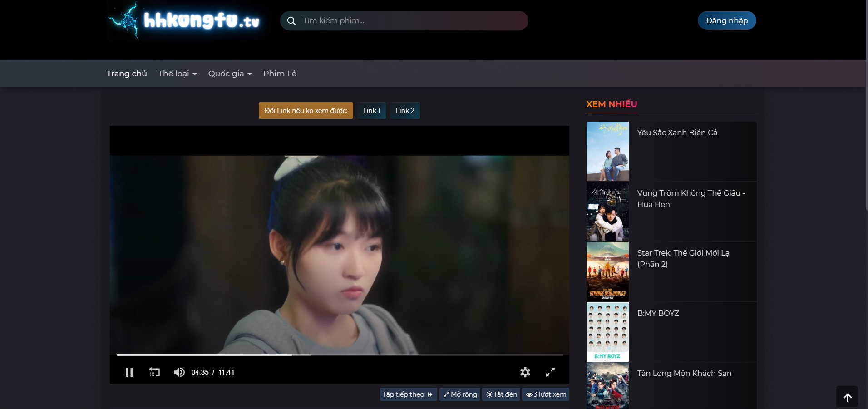This screenshot has width=868, height=409.
Task: Select Link 1 video source
Action: pyautogui.click(x=371, y=111)
